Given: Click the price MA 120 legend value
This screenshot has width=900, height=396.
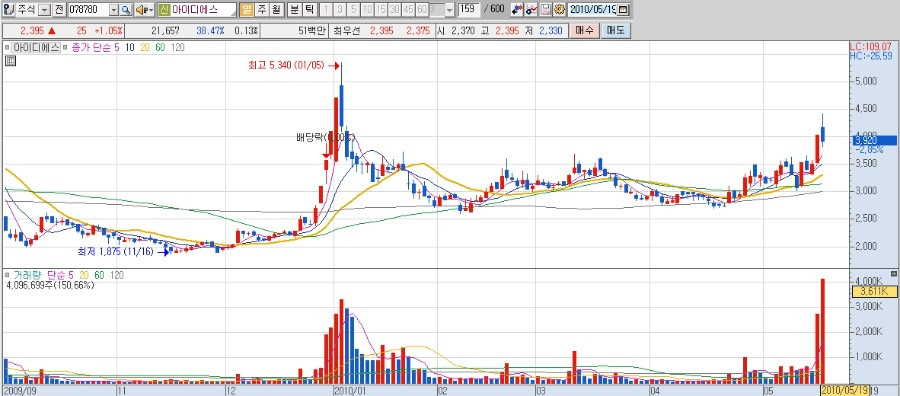Looking at the screenshot, I should tap(178, 48).
